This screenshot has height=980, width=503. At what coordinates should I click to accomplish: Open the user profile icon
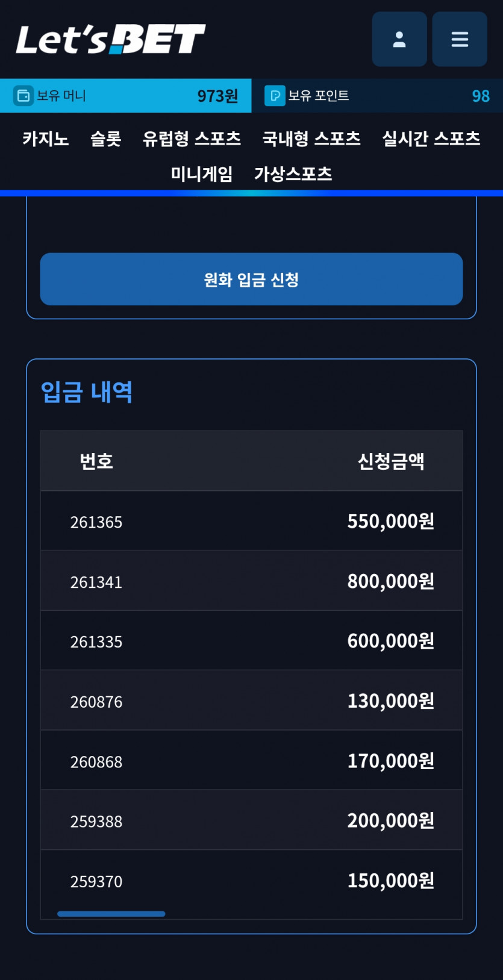[x=399, y=39]
